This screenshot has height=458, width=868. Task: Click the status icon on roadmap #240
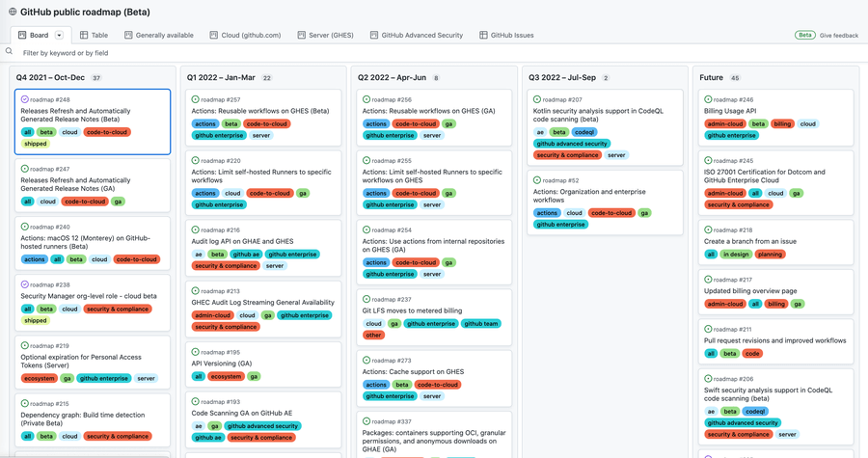point(24,227)
